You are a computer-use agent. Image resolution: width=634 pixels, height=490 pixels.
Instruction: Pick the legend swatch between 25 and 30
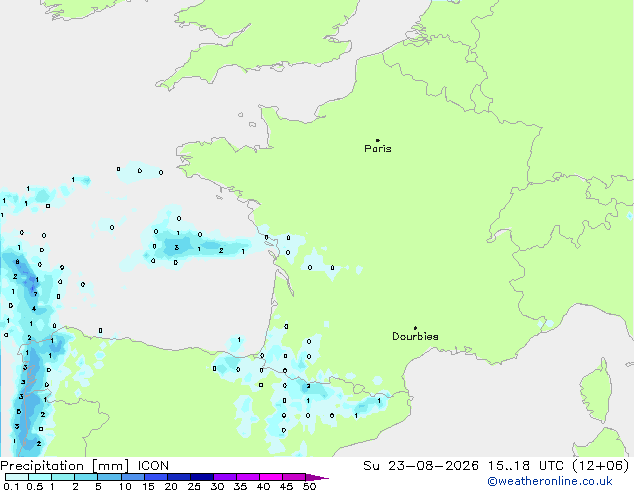pos(201,477)
